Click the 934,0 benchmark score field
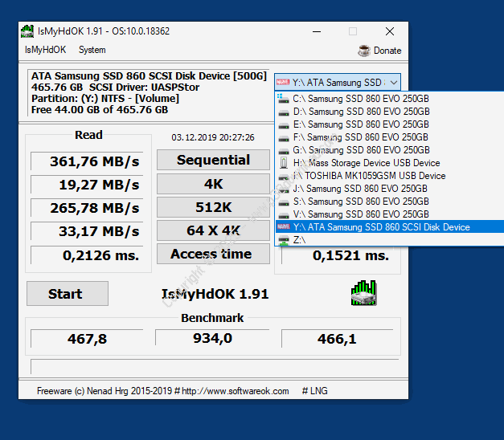The width and height of the screenshot is (504, 440). coord(213,339)
